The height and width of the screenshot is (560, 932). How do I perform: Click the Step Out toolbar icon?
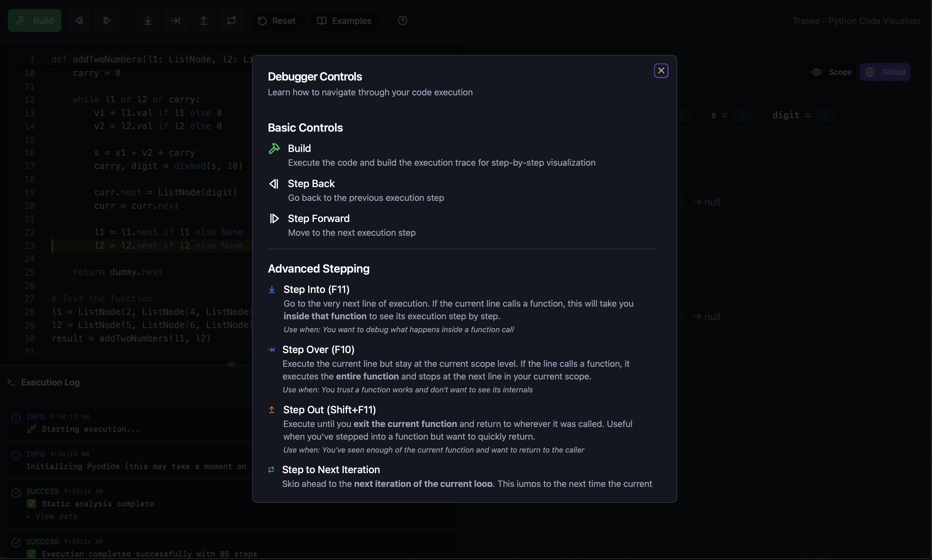click(203, 21)
